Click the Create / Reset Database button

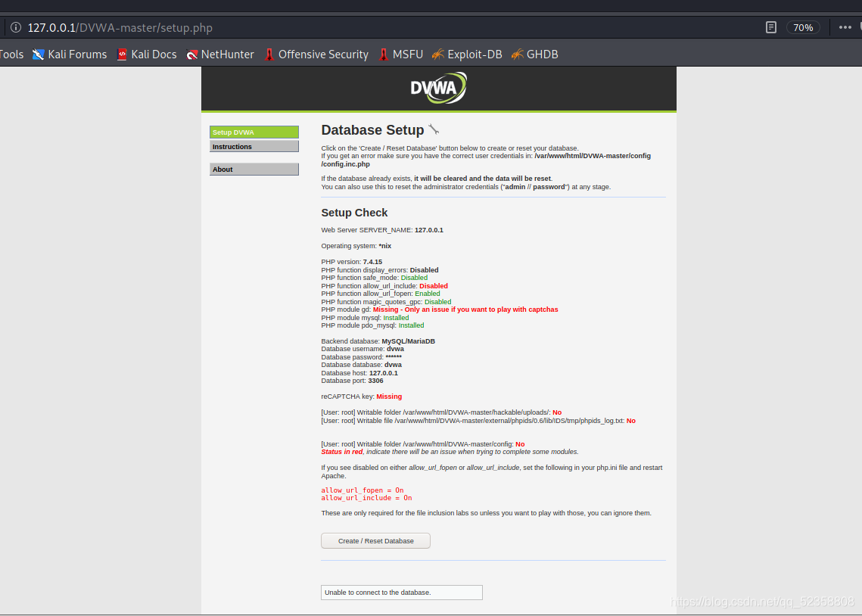coord(375,541)
